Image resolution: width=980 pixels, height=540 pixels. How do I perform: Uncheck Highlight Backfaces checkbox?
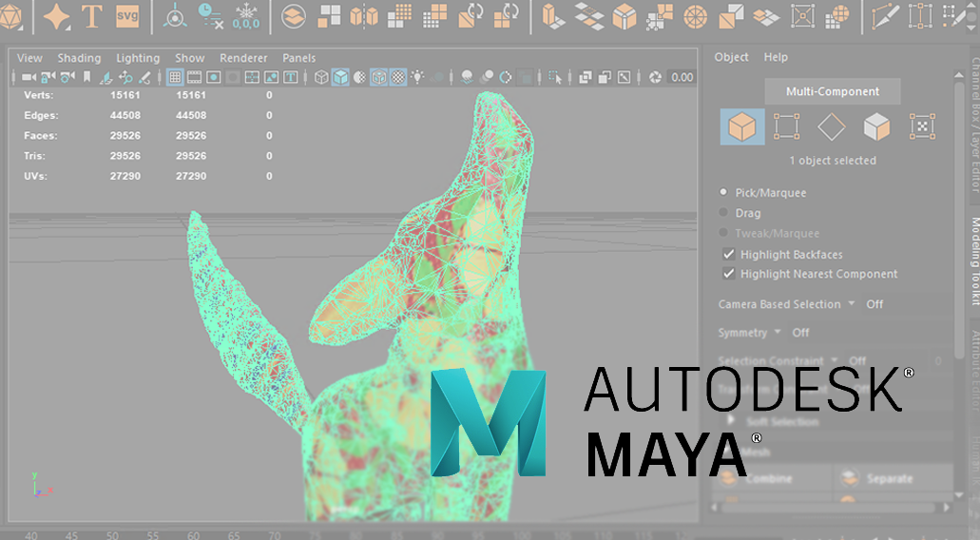(728, 254)
